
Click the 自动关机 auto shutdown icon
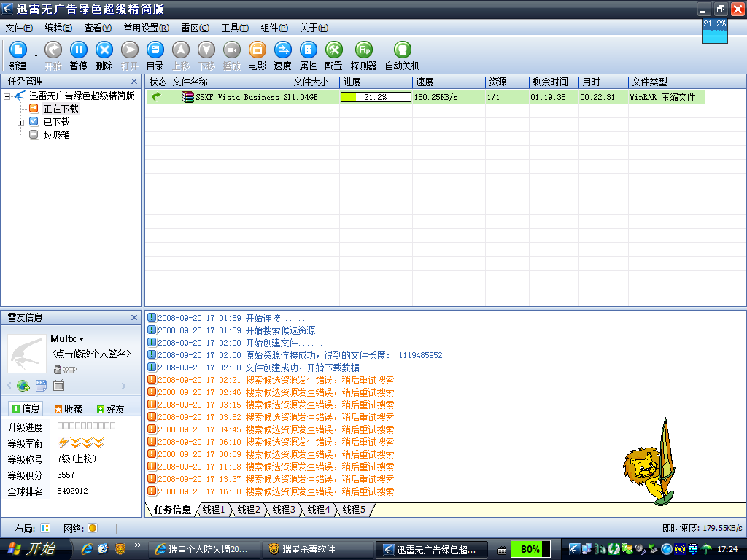point(402,50)
